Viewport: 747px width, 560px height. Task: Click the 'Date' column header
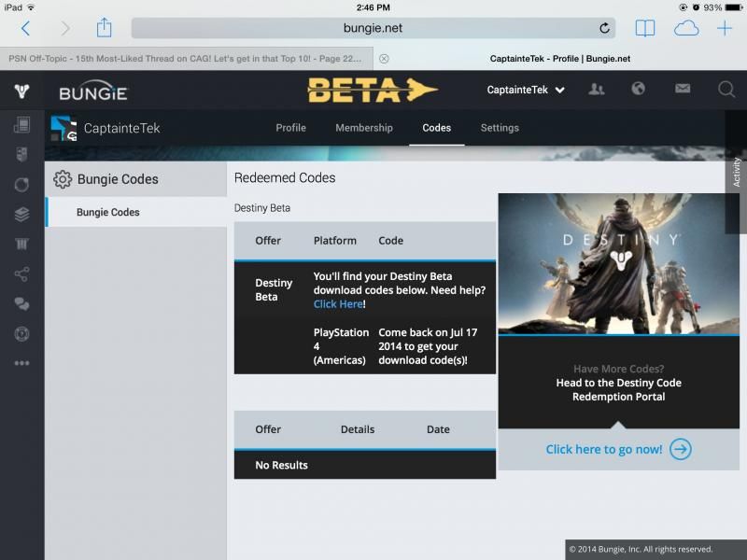[438, 429]
